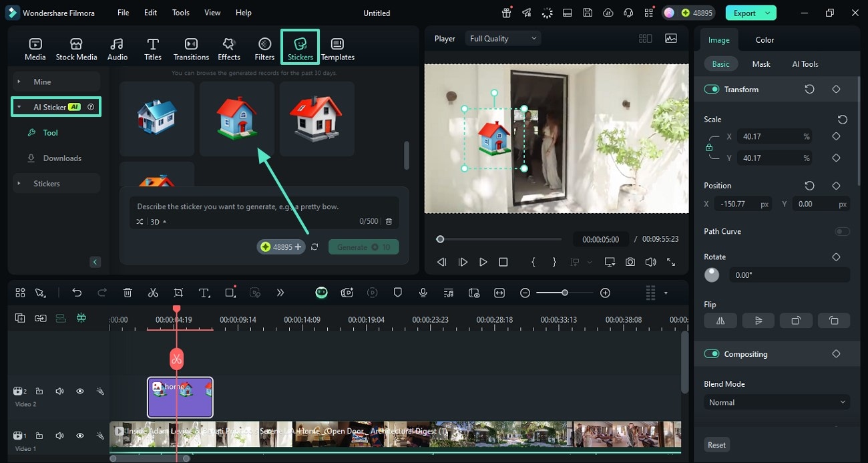Click the player progress slider
This screenshot has height=463, width=868.
tap(501, 239)
